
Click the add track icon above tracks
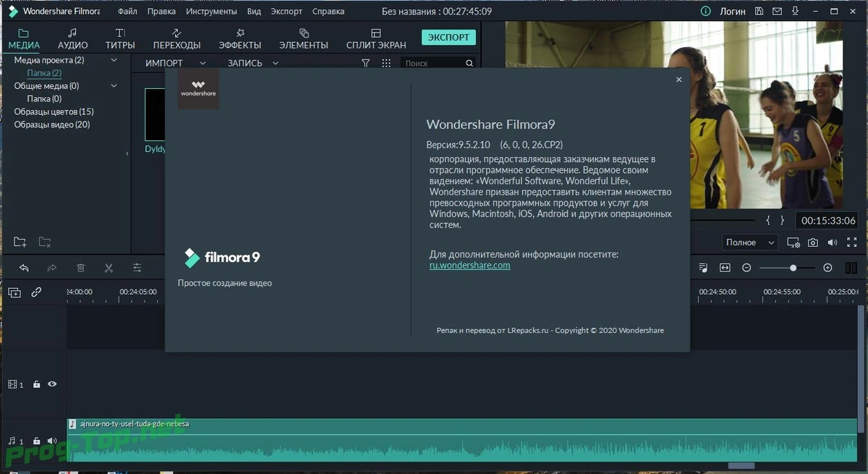[14, 292]
